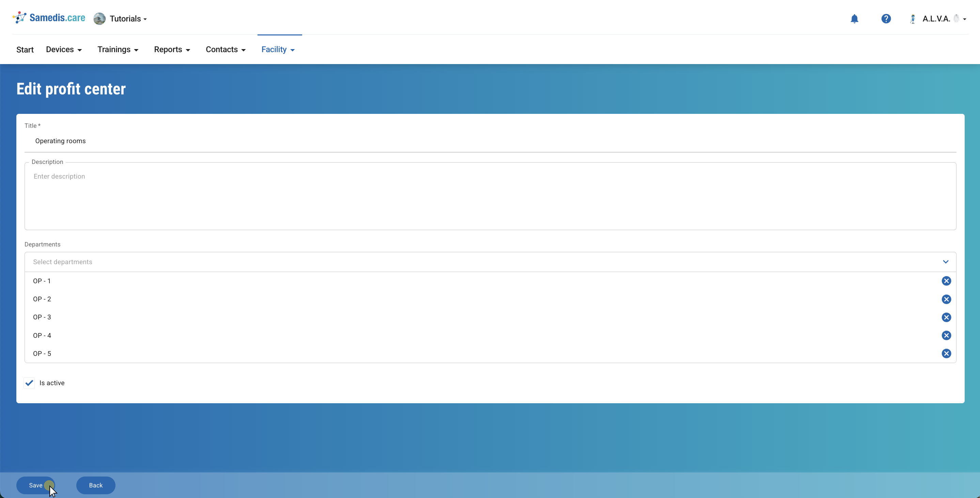The width and height of the screenshot is (980, 498).
Task: Remove OP - 1 department
Action: point(946,281)
